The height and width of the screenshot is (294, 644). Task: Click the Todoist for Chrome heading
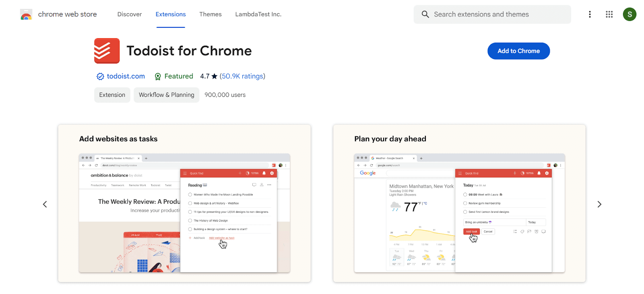click(189, 51)
